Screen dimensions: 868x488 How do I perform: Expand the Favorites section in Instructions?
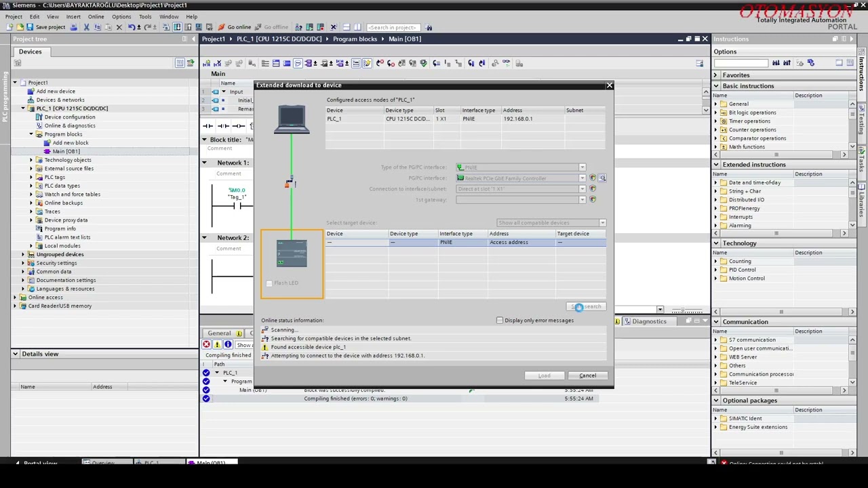pyautogui.click(x=715, y=75)
